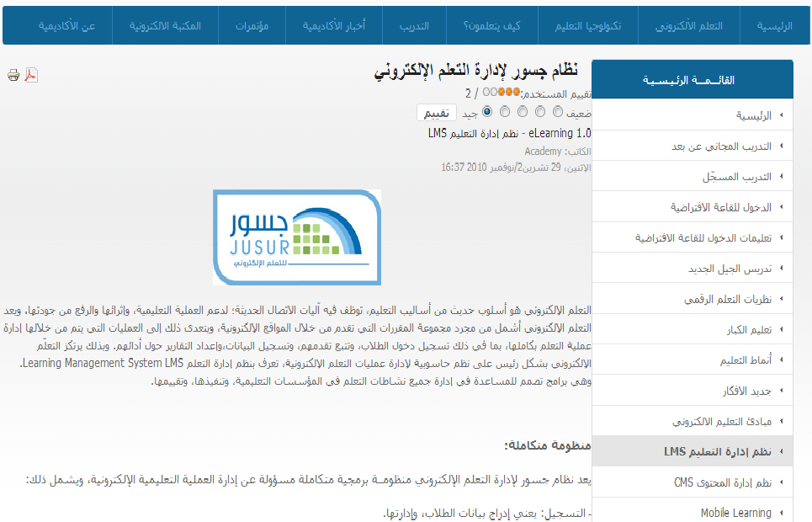This screenshot has height=522, width=812.
Task: Submit rating with the تقييم button
Action: pyautogui.click(x=437, y=113)
